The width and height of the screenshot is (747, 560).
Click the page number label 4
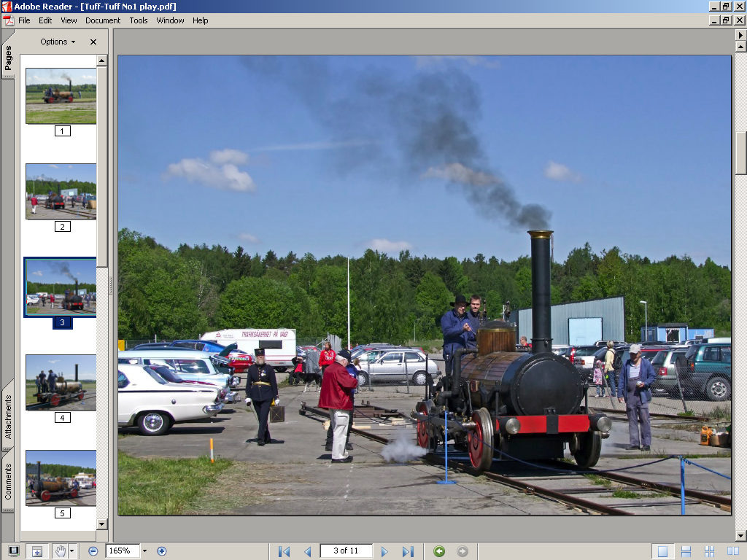point(63,418)
